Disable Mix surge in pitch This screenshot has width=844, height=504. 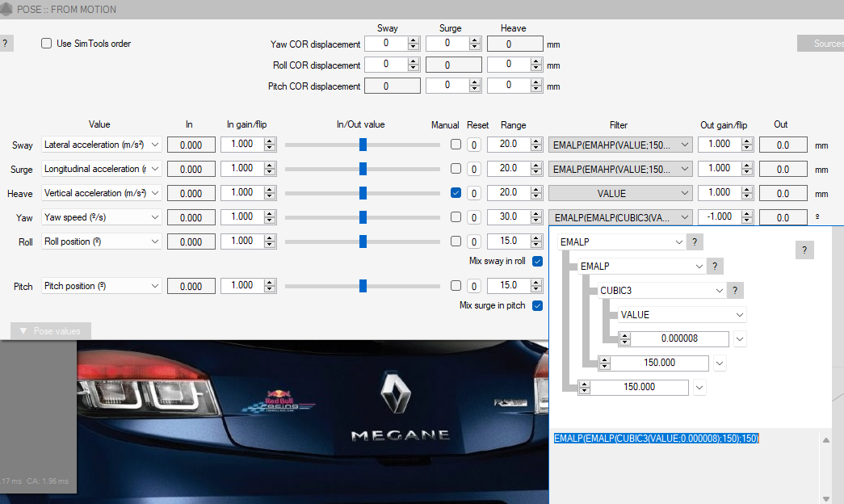click(537, 305)
